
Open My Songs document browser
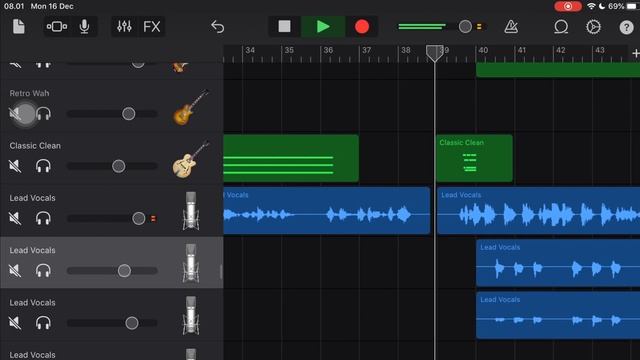[18, 27]
